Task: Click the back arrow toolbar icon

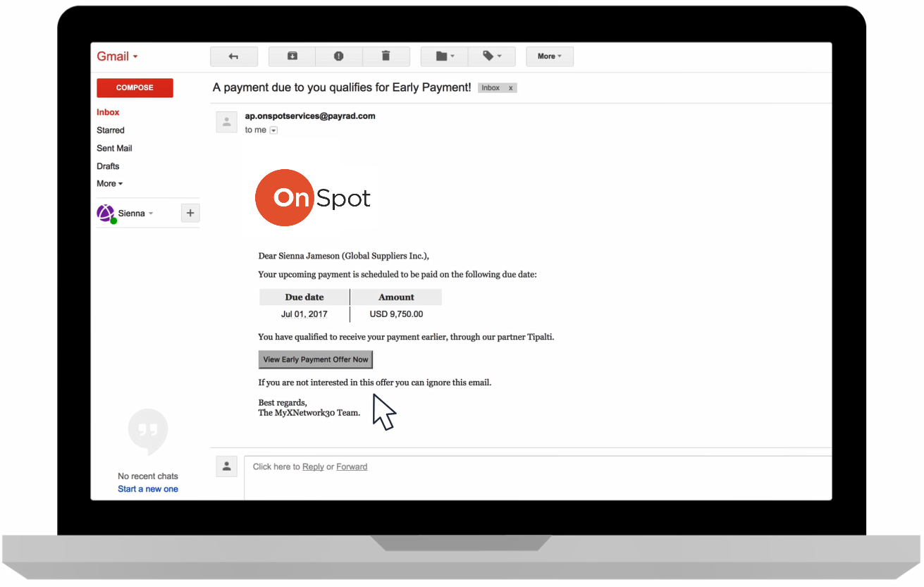Action: (x=234, y=56)
